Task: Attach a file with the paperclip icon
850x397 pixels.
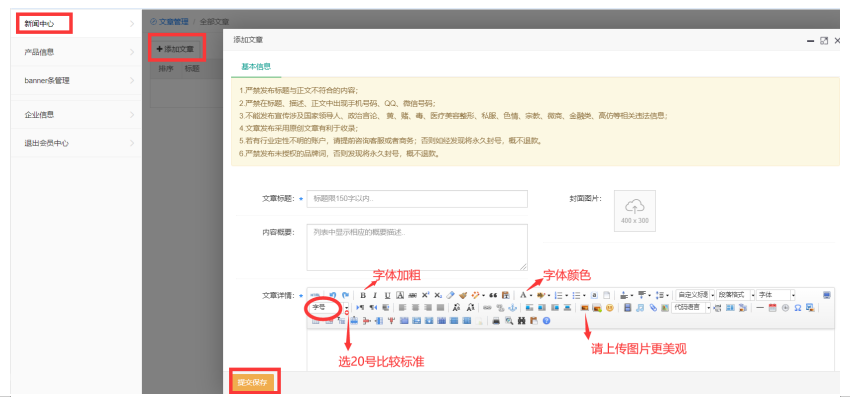Action: [653, 308]
